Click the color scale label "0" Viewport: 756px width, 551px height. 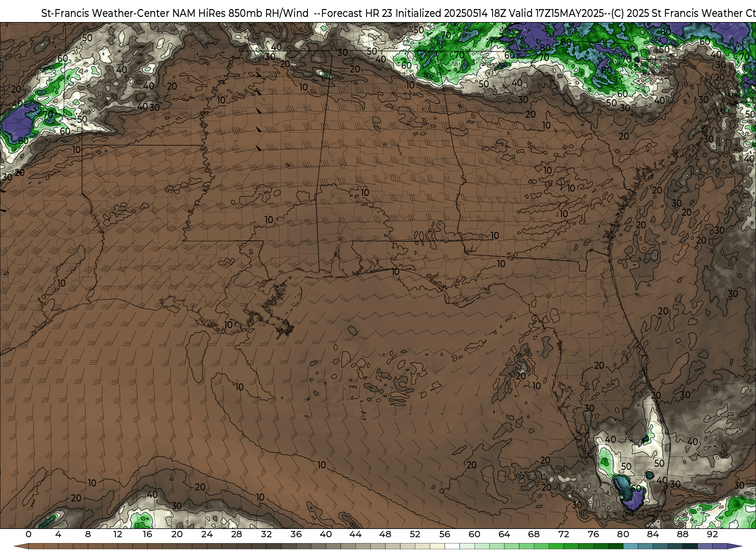[x=28, y=534]
